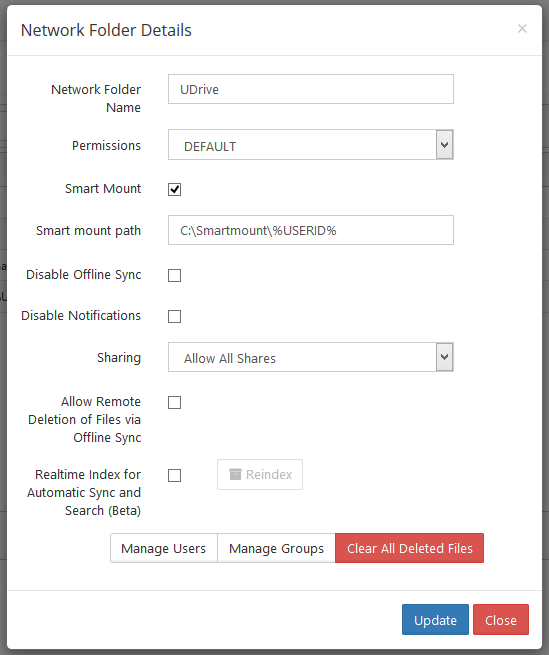Click the Permissions dropdown arrow button
The height and width of the screenshot is (655, 549).
click(x=445, y=145)
